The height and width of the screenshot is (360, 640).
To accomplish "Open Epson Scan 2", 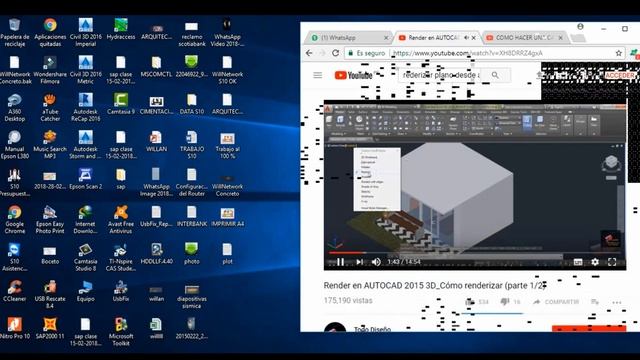I will [x=86, y=179].
